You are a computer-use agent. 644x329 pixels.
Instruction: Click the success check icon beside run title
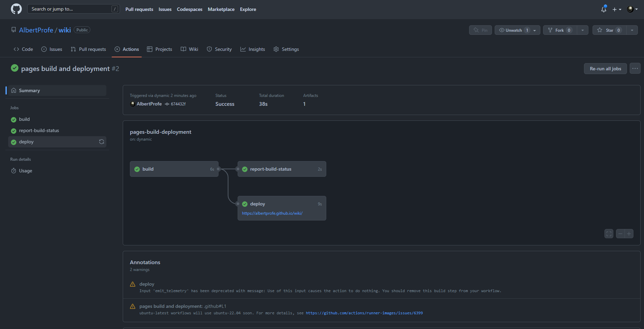(x=15, y=68)
